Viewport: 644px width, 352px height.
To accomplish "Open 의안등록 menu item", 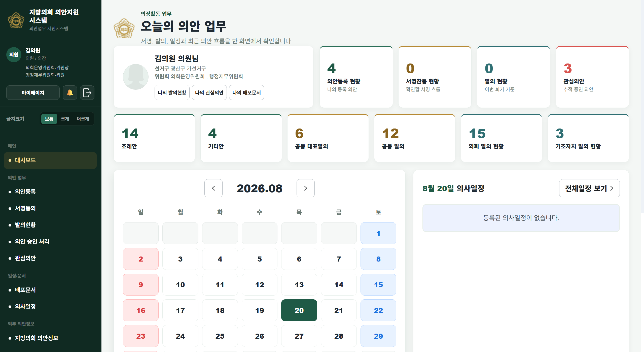I will [50, 192].
